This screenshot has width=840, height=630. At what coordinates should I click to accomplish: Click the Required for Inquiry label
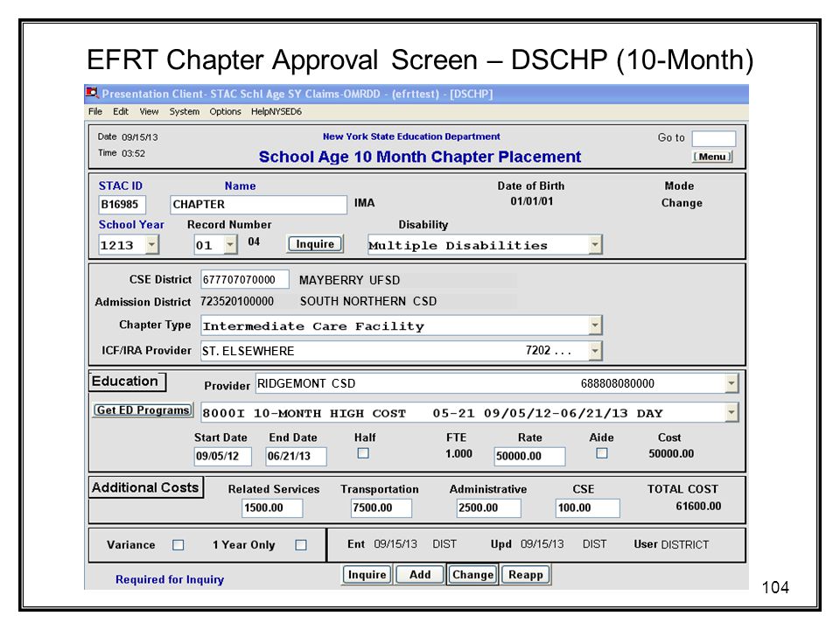point(170,579)
